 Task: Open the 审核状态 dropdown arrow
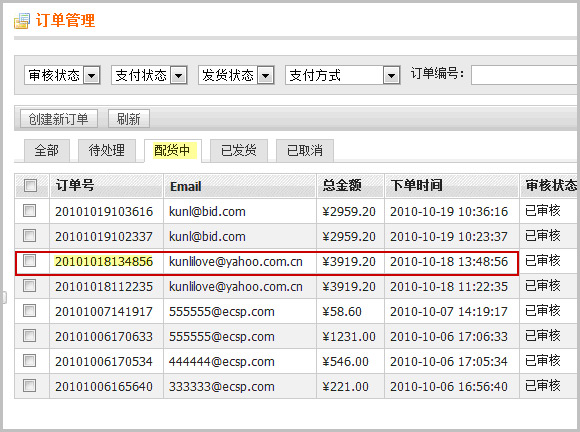[91, 75]
